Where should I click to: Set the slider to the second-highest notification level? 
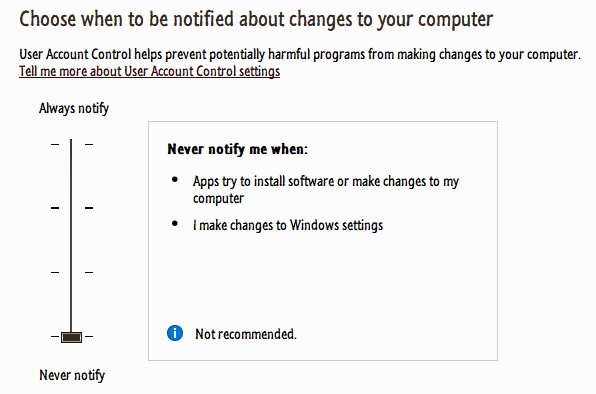click(71, 208)
